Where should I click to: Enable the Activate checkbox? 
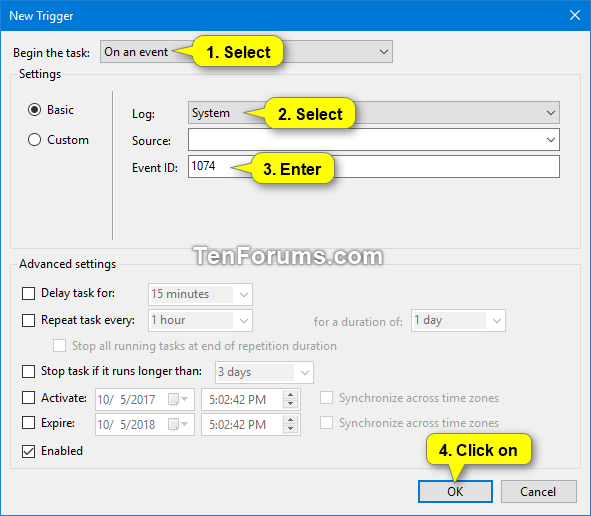tap(28, 398)
